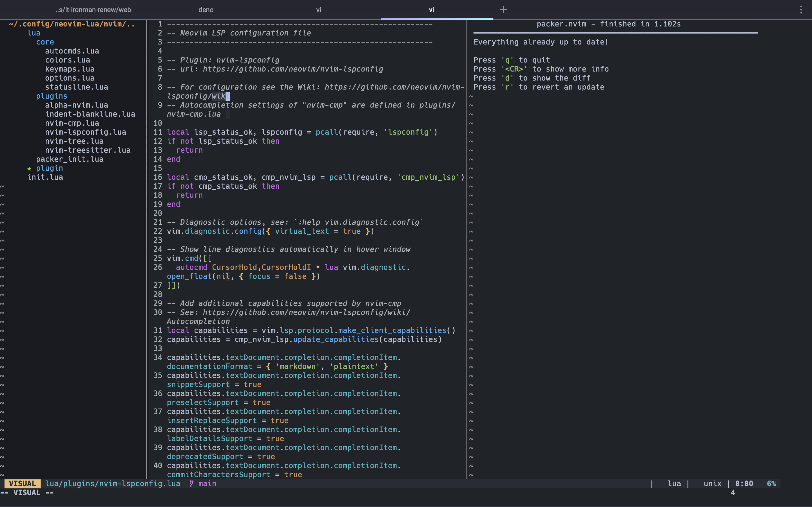Switch to the first vi tab
This screenshot has height=507, width=812.
click(x=318, y=10)
